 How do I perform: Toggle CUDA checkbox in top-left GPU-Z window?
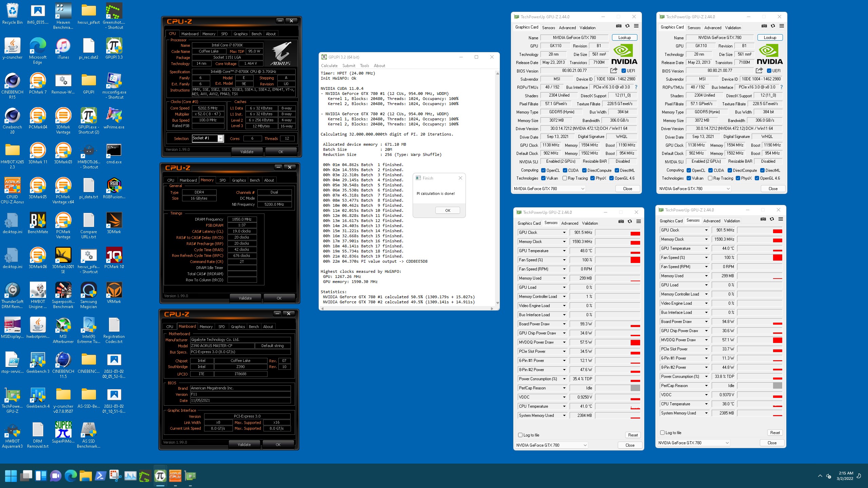tap(565, 170)
